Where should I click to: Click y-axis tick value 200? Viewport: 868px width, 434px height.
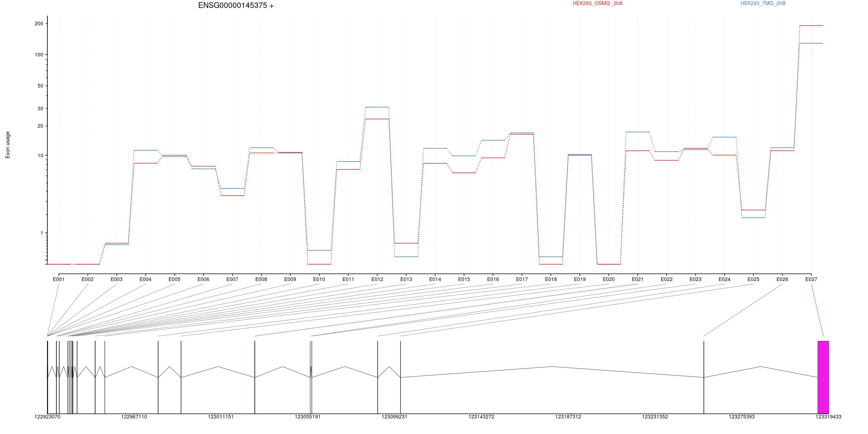point(39,24)
